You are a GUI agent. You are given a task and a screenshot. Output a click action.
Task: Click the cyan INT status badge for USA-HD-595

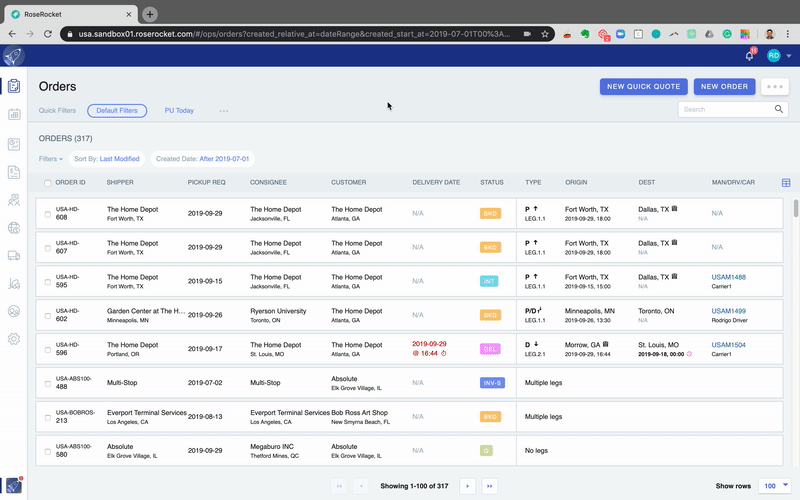(488, 281)
